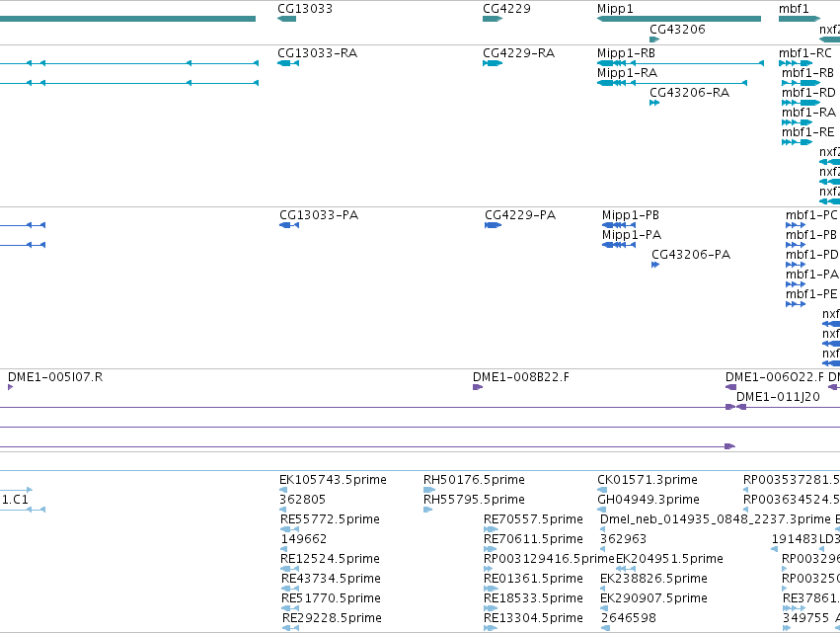Select the 362805 feature label
This screenshot has height=633, width=840.
[302, 500]
